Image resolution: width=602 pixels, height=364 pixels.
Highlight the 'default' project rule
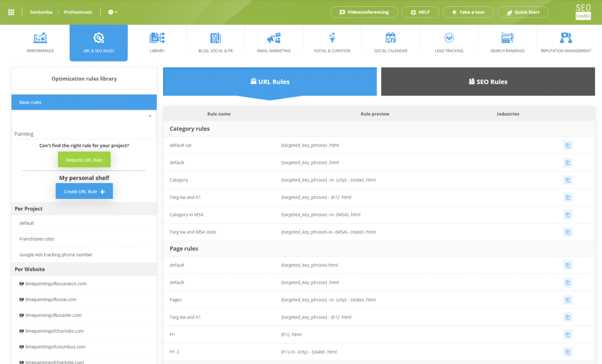click(26, 223)
